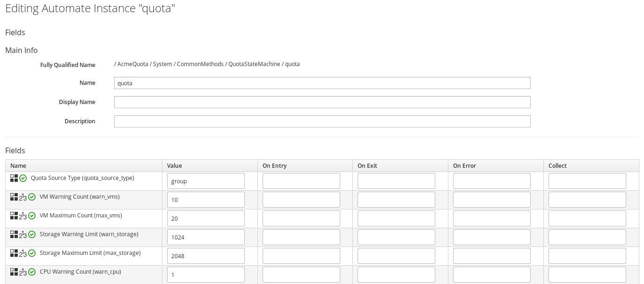Click the integer type icon for VM Warning Count
The image size is (644, 284).
coord(23,197)
